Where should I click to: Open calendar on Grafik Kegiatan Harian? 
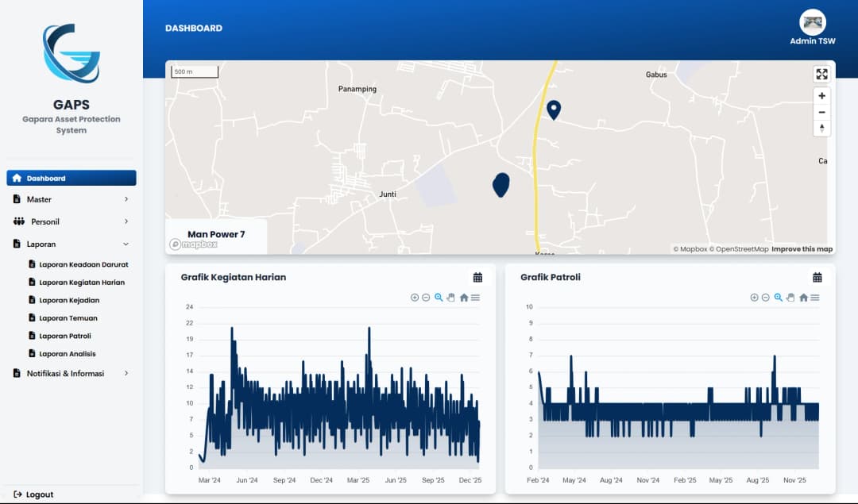tap(477, 277)
